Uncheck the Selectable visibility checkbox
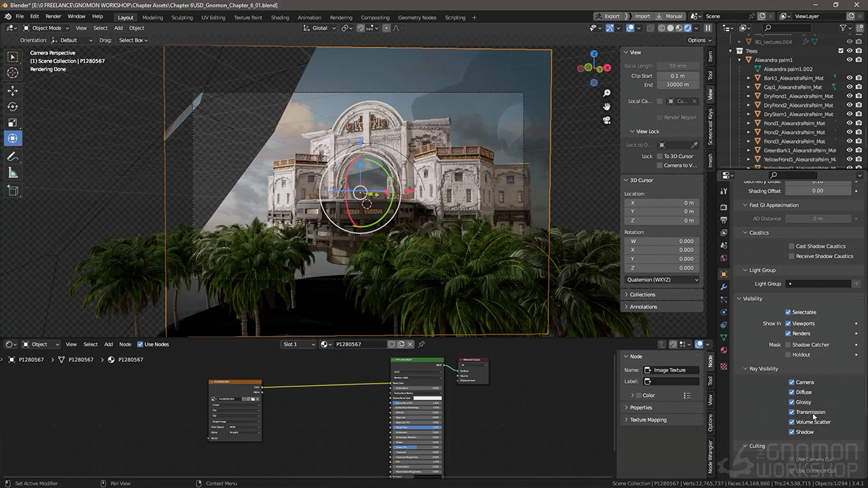 pyautogui.click(x=788, y=312)
